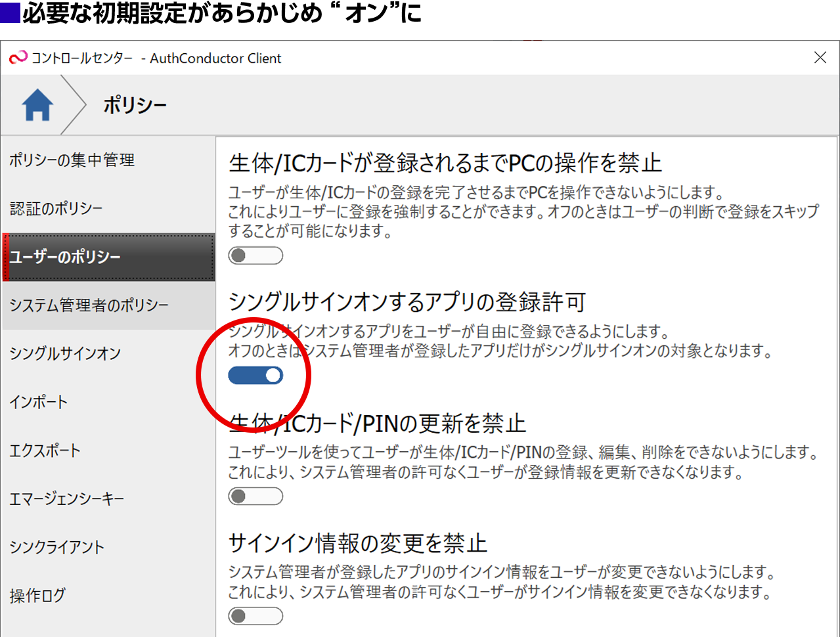Click the サインイン情報の変更を禁止 heading
This screenshot has width=840, height=637.
click(x=358, y=544)
